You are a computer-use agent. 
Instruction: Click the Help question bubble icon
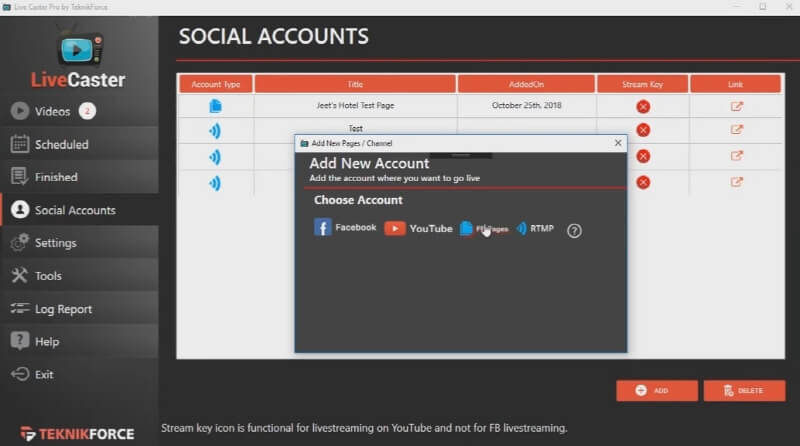[20, 341]
